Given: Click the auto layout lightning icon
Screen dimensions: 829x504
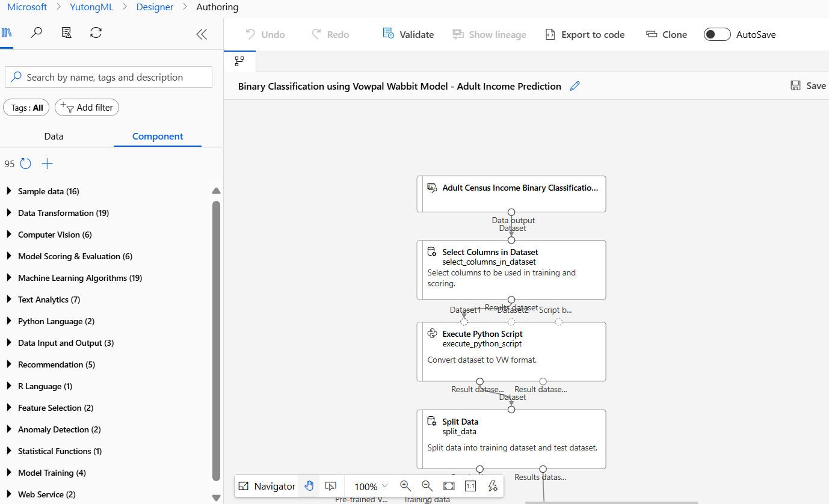Looking at the screenshot, I should point(493,486).
